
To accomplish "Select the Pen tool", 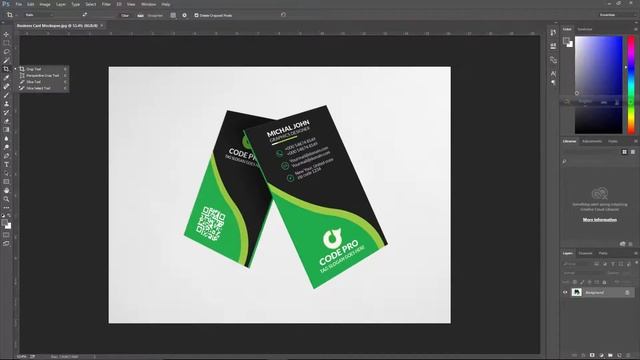I will coord(6,156).
